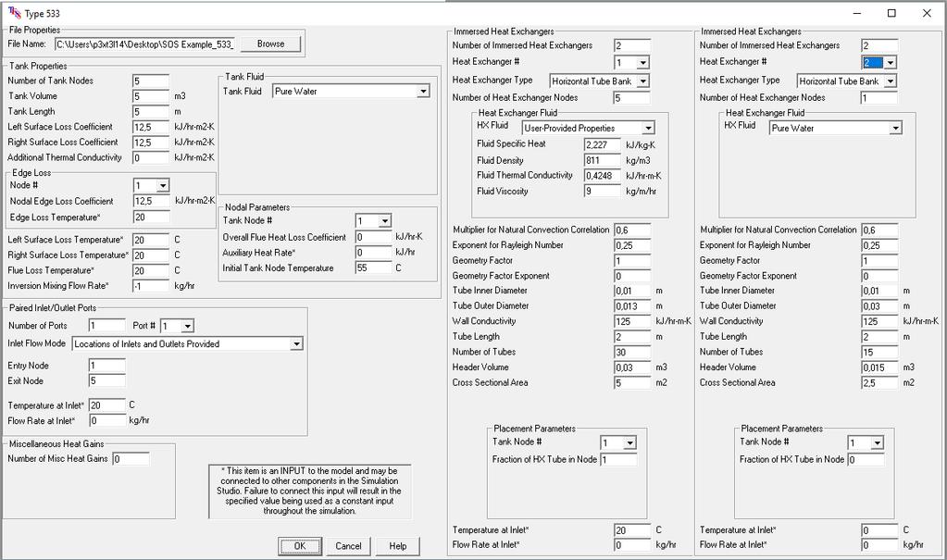
Task: Click the Number of Misc Heat Gains field
Action: click(131, 459)
